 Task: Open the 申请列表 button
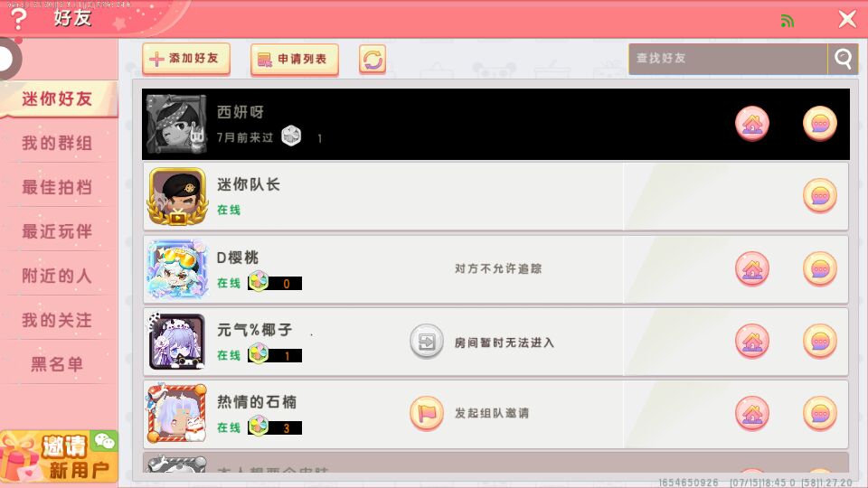click(295, 60)
